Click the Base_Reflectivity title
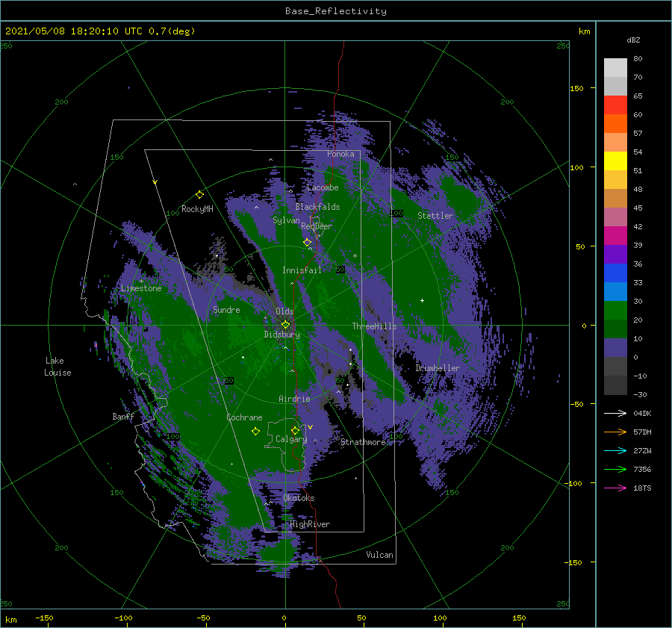The image size is (672, 628). tap(335, 11)
